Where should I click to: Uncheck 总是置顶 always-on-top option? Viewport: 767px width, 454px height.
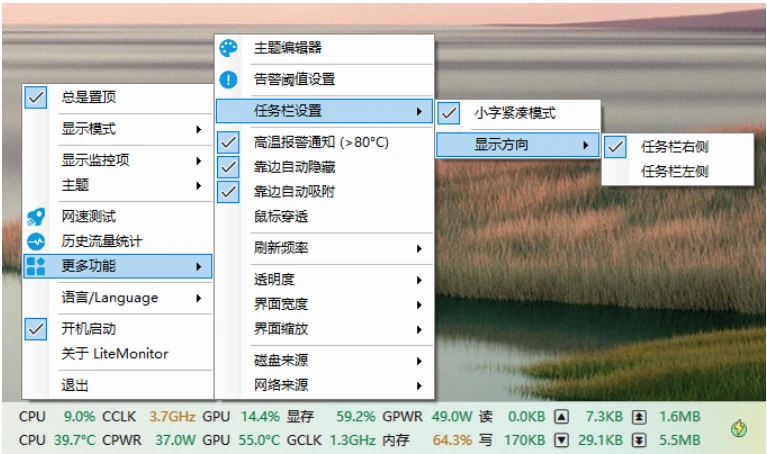(x=36, y=97)
